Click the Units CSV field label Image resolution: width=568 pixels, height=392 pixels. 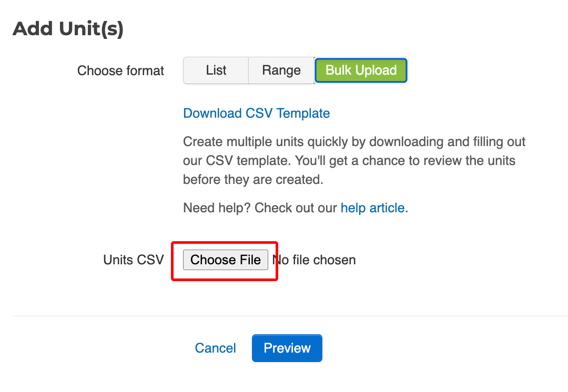point(134,260)
